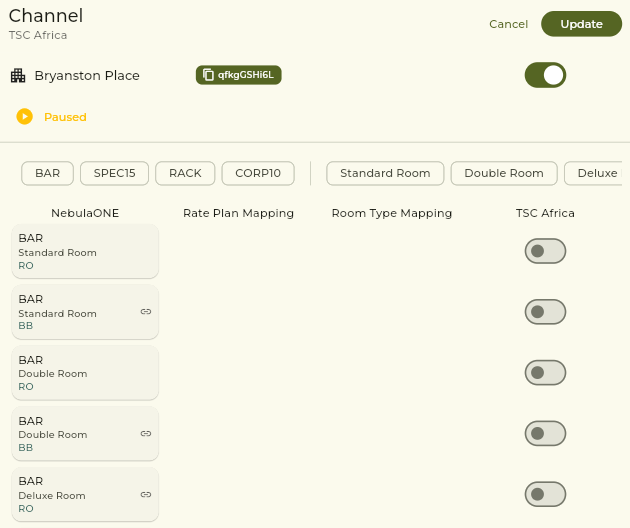630x528 pixels.
Task: Filter by the Deluxe room chip
Action: click(593, 173)
